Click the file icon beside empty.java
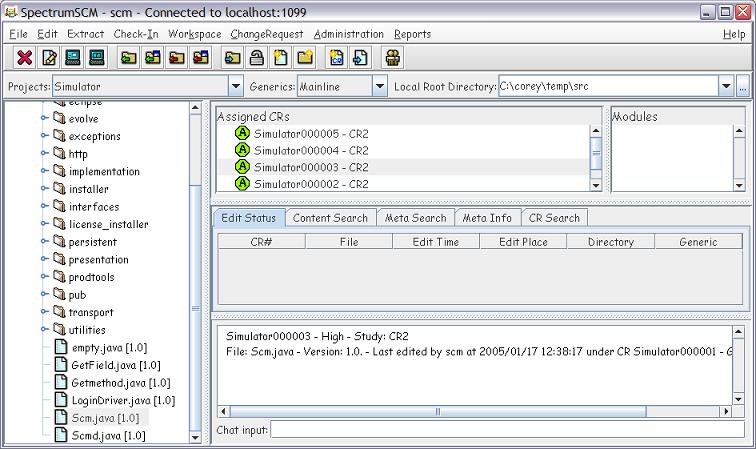The image size is (756, 449). (61, 347)
